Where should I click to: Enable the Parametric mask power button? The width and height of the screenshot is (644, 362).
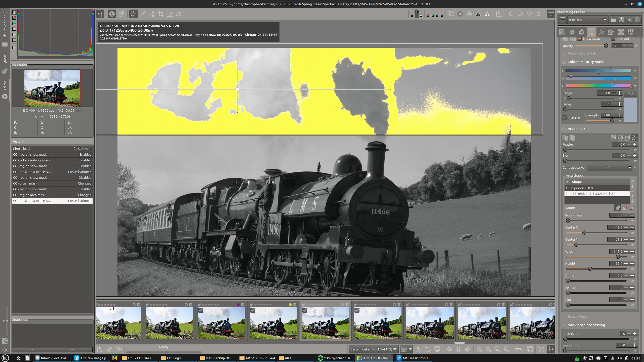[x=564, y=53]
